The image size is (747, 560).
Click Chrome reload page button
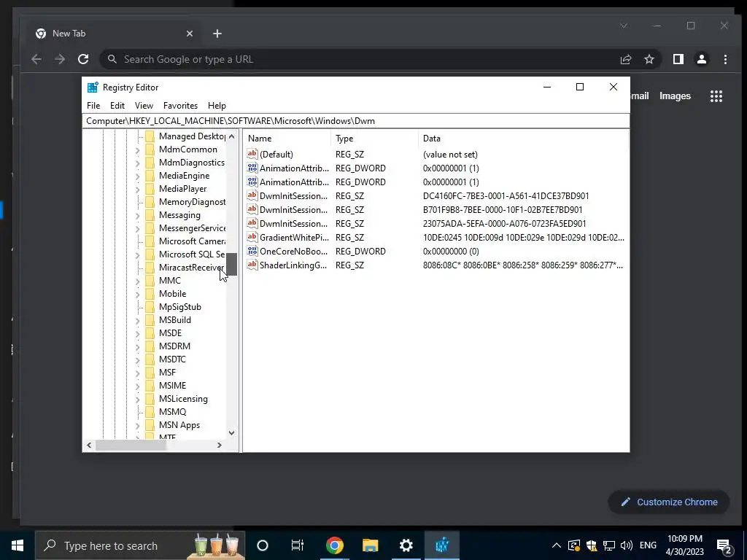coord(83,59)
